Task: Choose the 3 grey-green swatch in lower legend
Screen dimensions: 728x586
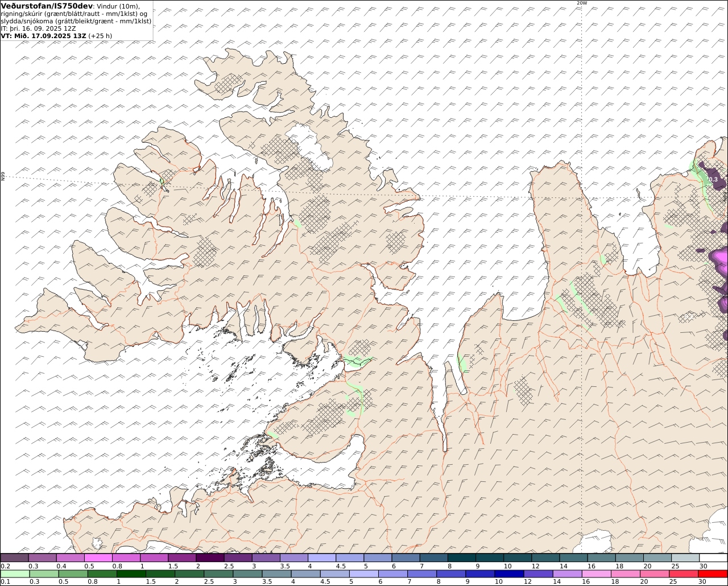Action: pos(247,573)
